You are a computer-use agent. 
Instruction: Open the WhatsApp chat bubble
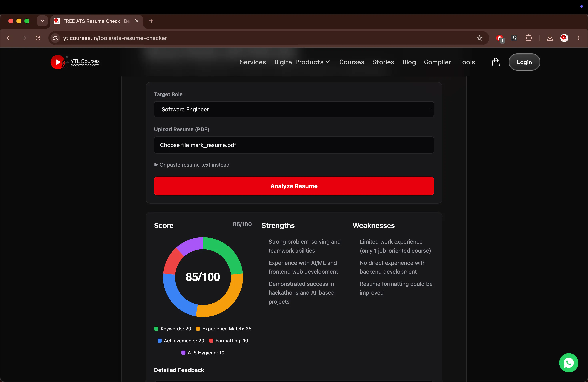click(568, 362)
